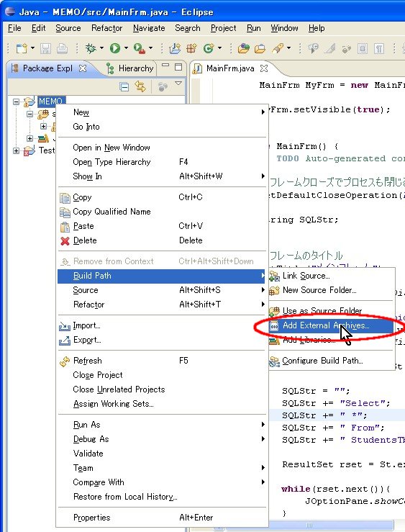Screen dimensions: 405x532
Task: Toggle Link with Editor in Package Explorer
Action: tap(140, 86)
